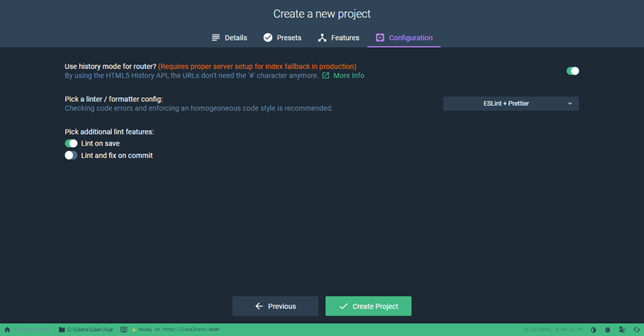Viewport: 644px width, 336px height.
Task: Click the folder icon beside C:\Users\User\Vue
Action: click(62, 330)
